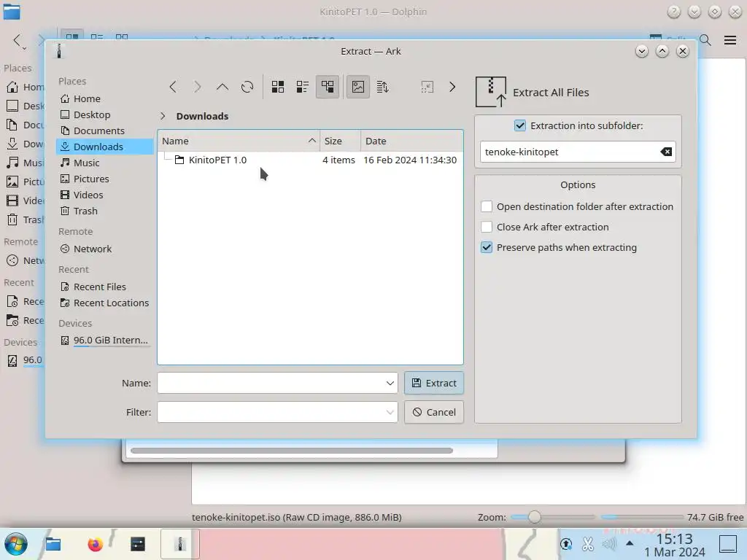747x560 pixels.
Task: Open Network in Extract dialog places
Action: 105,249
